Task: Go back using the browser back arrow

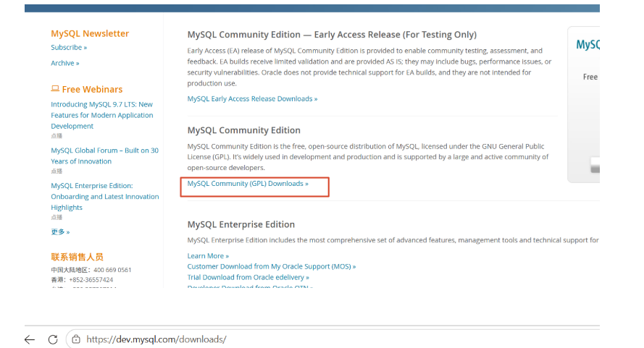Action: [x=30, y=339]
